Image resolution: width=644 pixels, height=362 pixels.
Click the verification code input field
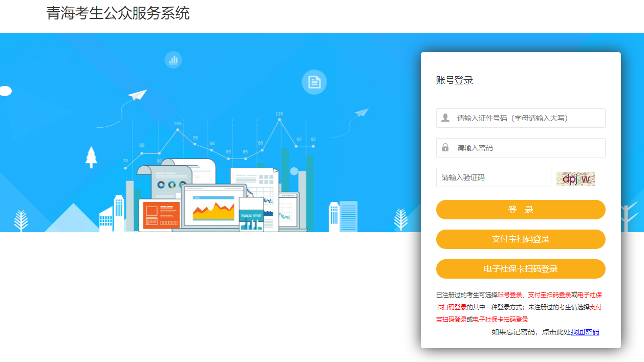click(493, 177)
